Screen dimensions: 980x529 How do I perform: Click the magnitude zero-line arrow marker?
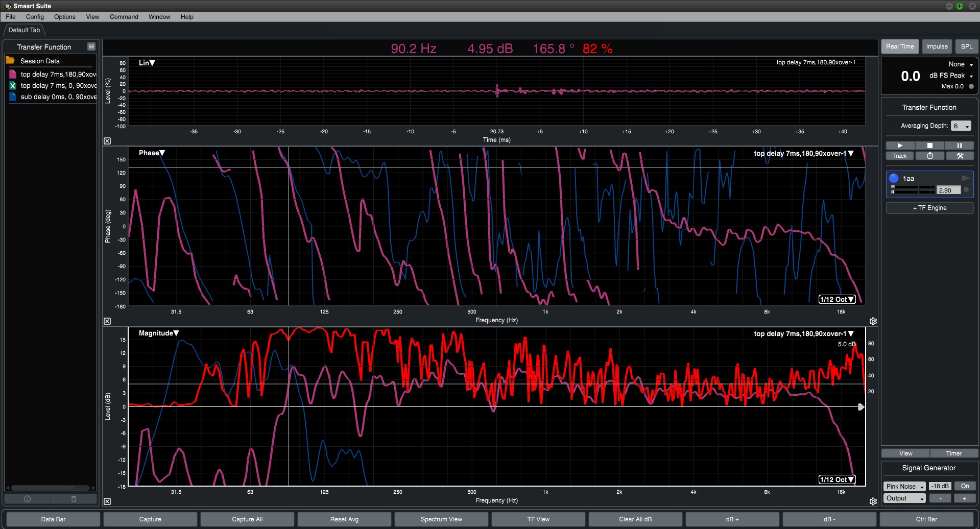click(x=861, y=407)
